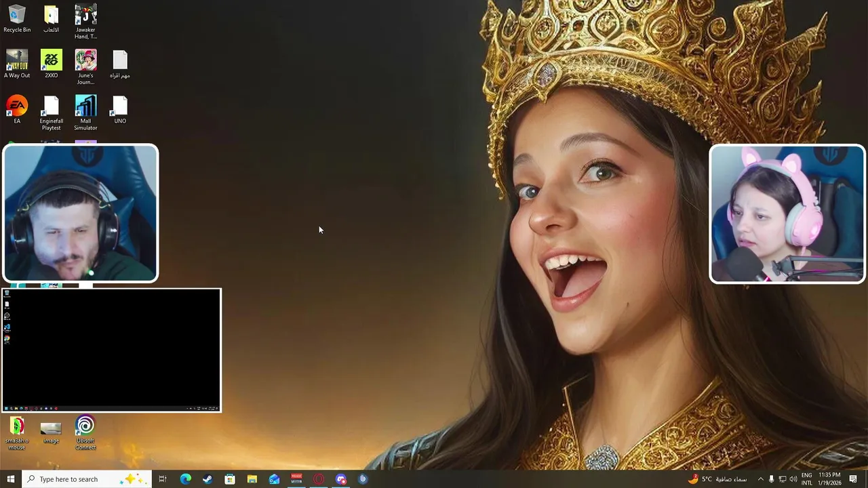Click the microphone tray icon
Screen dimensions: 868x488
[x=771, y=479]
